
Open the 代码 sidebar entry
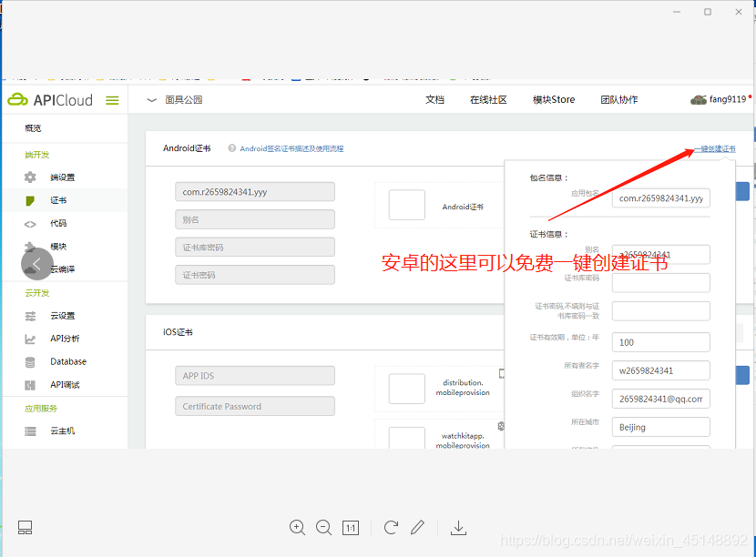(46, 224)
